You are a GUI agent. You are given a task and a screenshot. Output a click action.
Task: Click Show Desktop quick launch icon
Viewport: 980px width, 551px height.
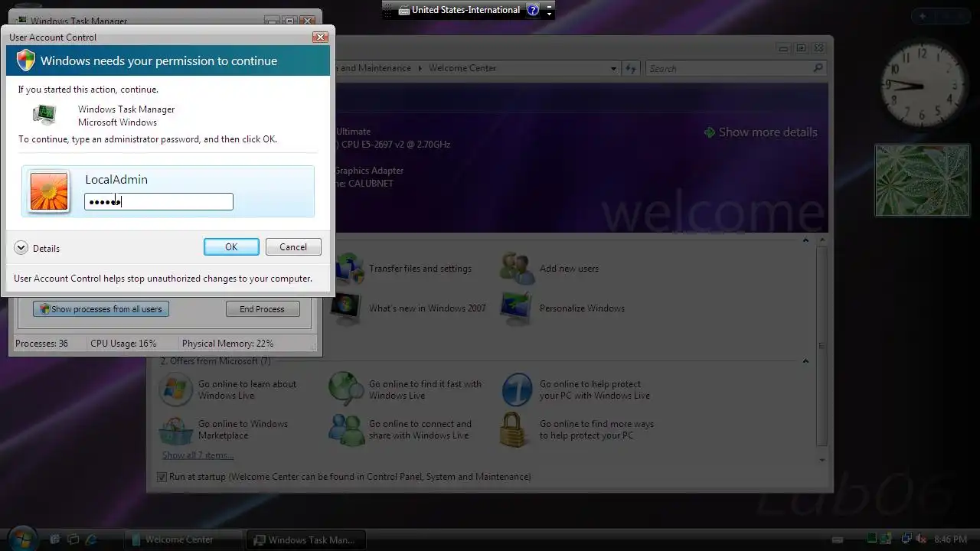click(x=55, y=540)
